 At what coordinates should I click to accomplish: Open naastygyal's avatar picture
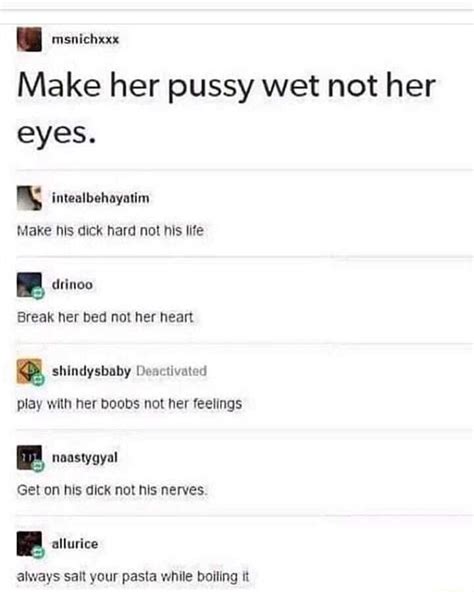click(x=29, y=457)
